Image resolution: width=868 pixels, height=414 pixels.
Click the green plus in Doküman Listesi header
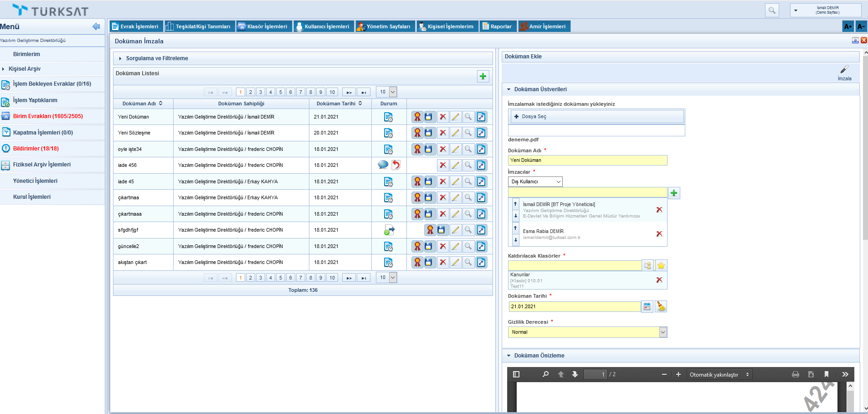483,76
